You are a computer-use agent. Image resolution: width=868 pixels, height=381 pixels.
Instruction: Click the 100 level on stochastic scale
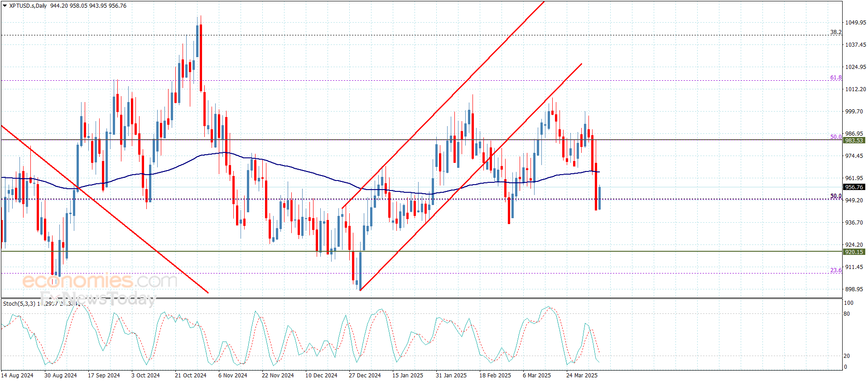click(x=849, y=303)
